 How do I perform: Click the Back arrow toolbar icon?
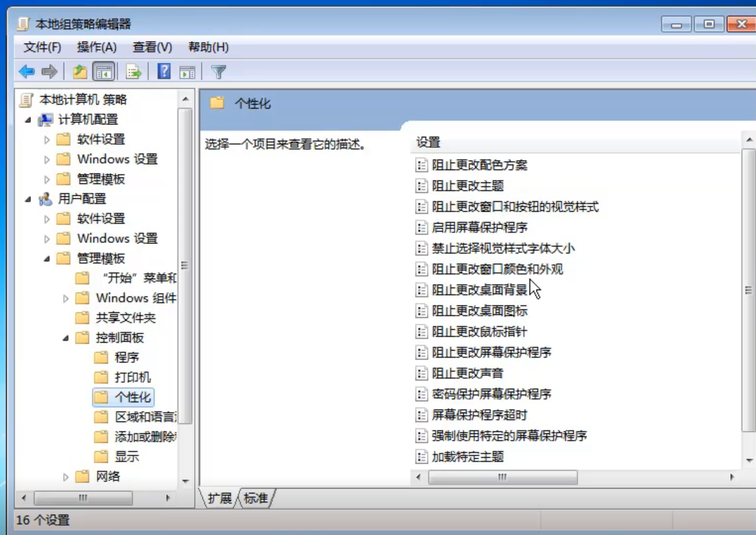click(x=26, y=71)
